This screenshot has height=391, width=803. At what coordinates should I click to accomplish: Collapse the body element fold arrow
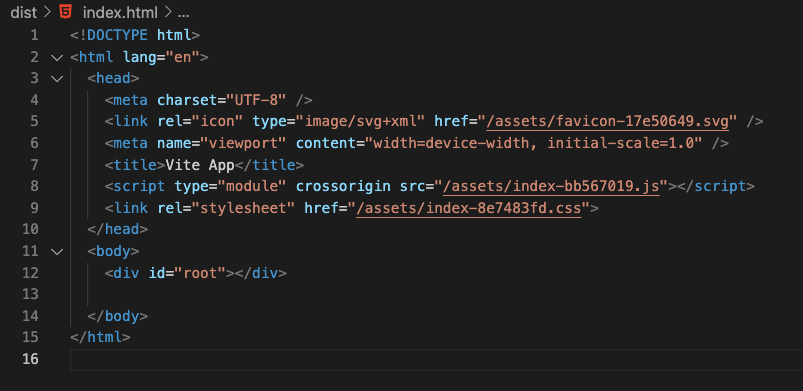click(x=57, y=252)
